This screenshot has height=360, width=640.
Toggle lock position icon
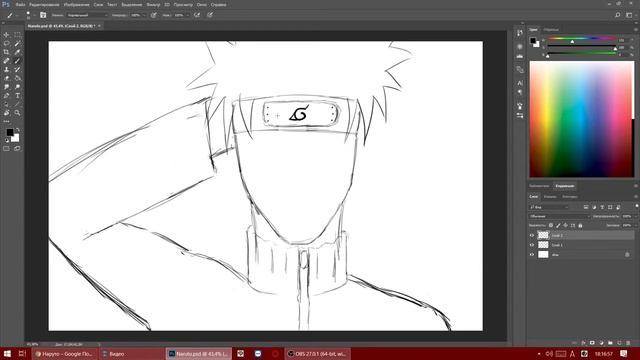[x=566, y=225]
